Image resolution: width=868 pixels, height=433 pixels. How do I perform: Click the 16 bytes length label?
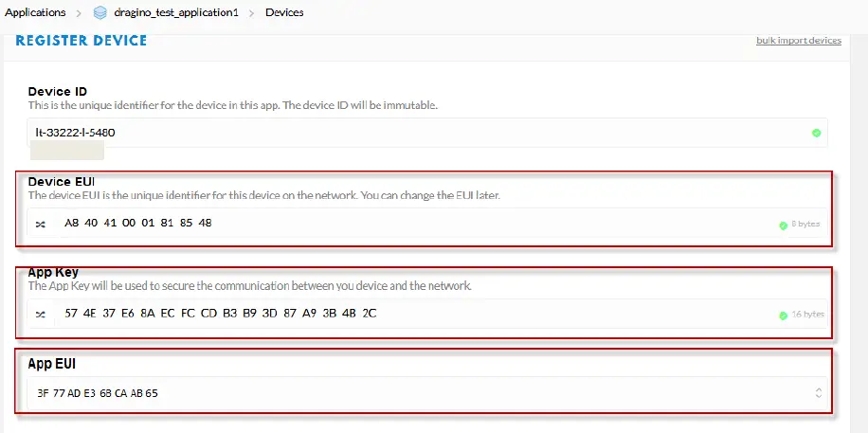coord(807,315)
